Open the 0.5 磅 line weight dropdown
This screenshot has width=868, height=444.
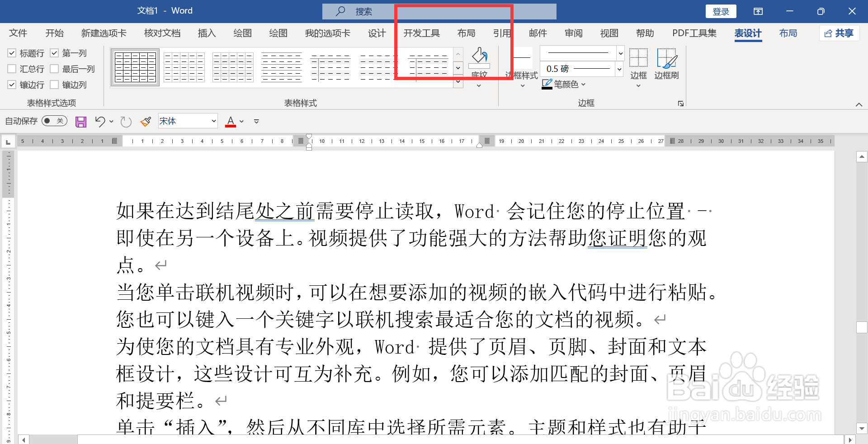point(619,69)
